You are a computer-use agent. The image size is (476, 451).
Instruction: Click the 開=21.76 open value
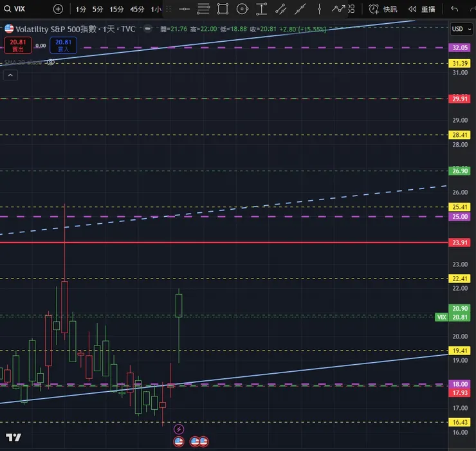(173, 29)
